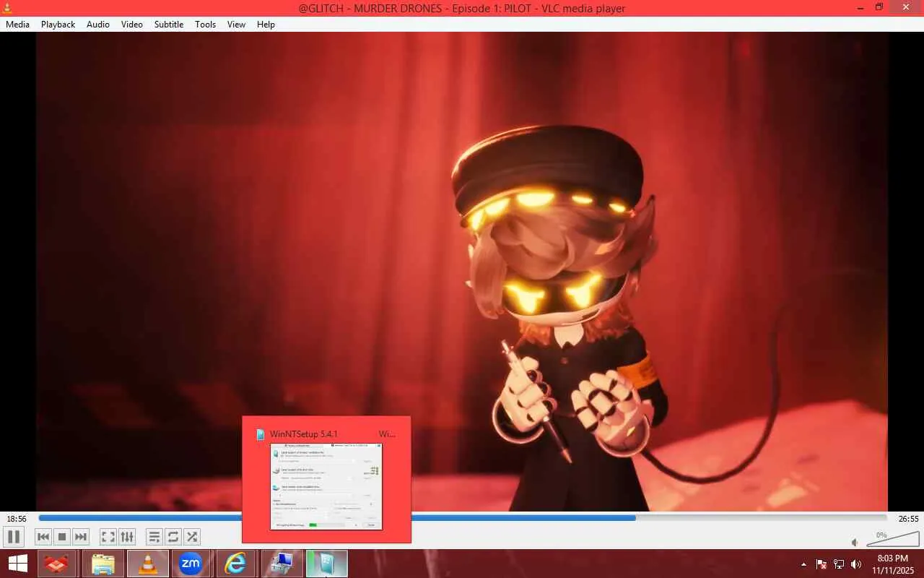Open the network tray icon

click(x=839, y=564)
